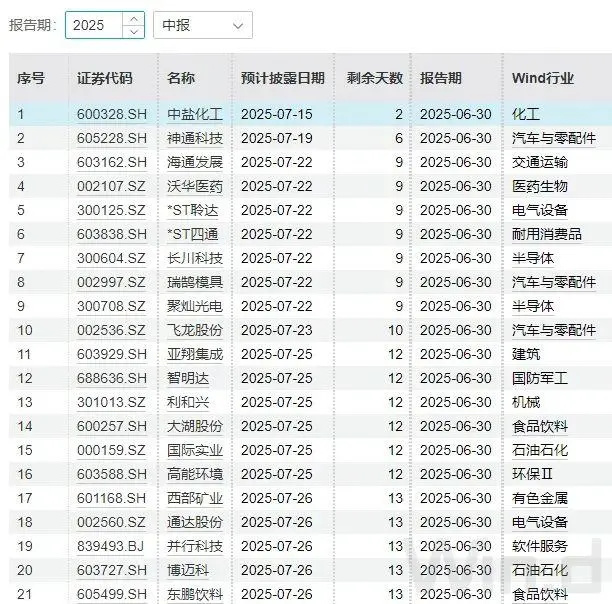This screenshot has height=604, width=612.
Task: Open *ST聆达 company link
Action: pos(192,210)
